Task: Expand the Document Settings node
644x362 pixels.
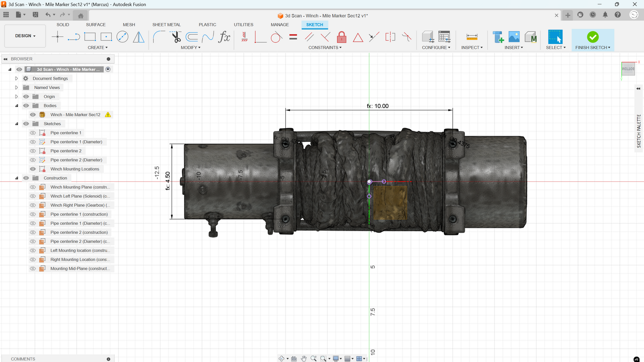Action: [x=16, y=78]
